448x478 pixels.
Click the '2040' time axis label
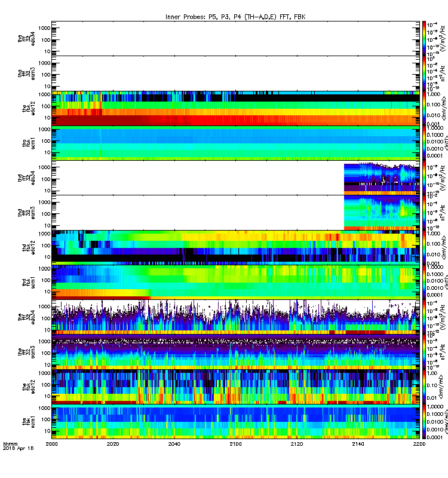click(x=174, y=444)
